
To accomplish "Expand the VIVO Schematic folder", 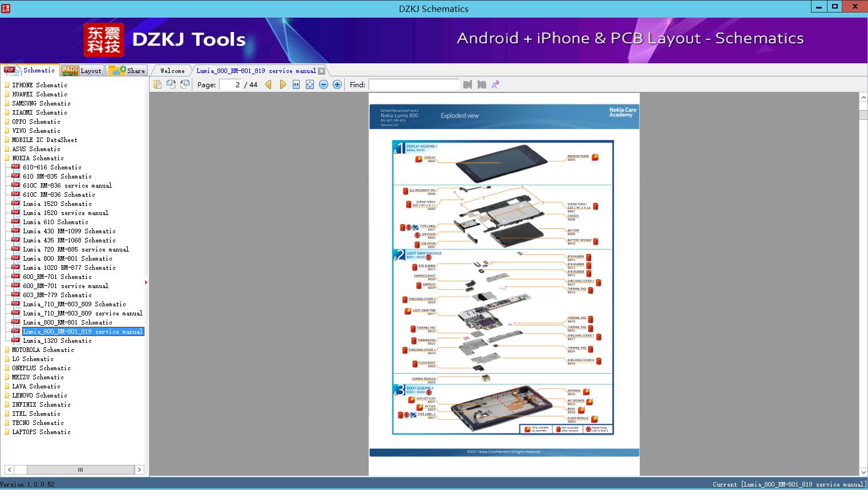I will pyautogui.click(x=36, y=131).
